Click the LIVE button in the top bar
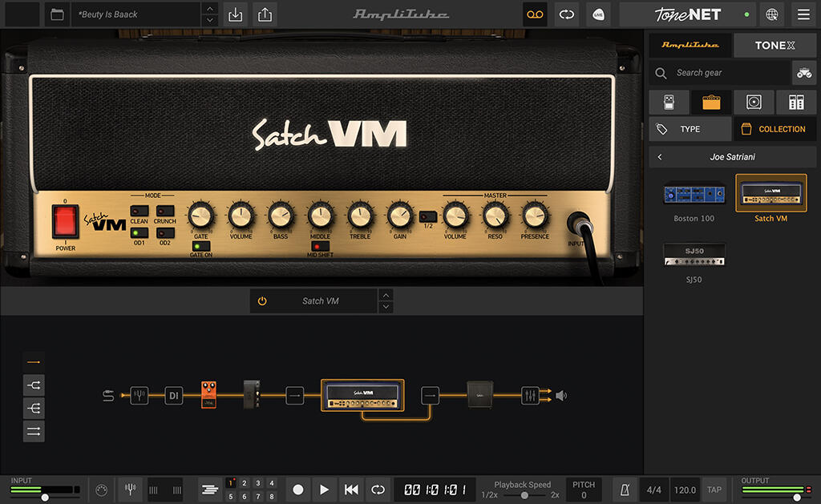 click(598, 14)
